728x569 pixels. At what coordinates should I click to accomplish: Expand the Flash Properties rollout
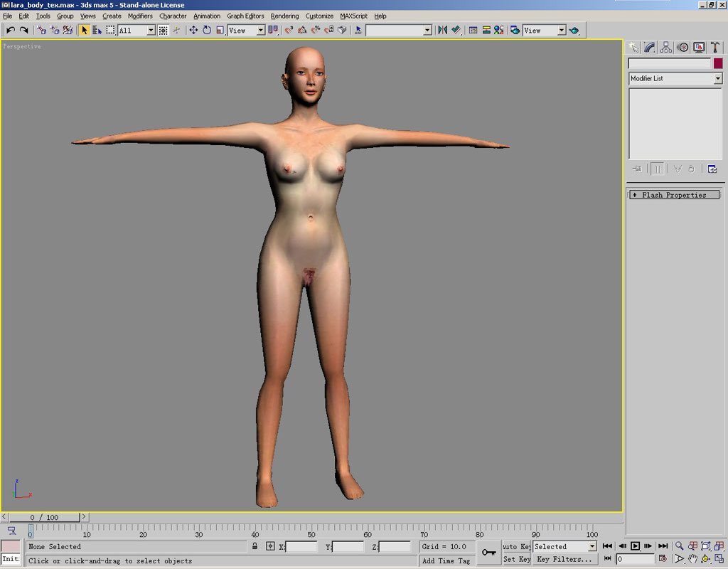(x=674, y=195)
